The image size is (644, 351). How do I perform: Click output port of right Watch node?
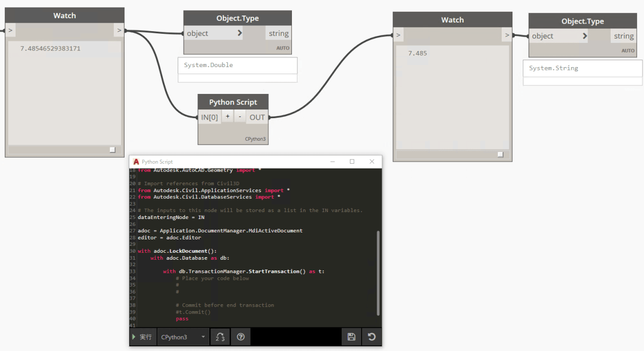pyautogui.click(x=507, y=35)
